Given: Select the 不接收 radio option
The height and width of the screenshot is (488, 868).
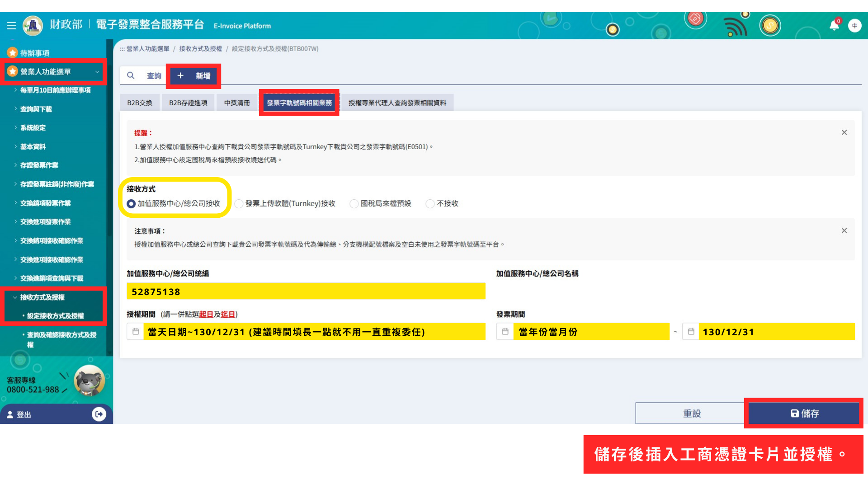Looking at the screenshot, I should click(x=430, y=204).
